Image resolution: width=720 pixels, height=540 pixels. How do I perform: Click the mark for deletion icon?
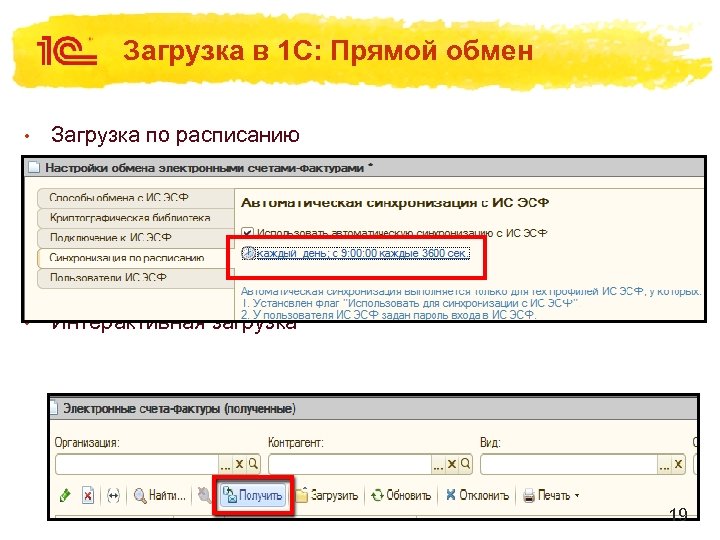pos(87,495)
